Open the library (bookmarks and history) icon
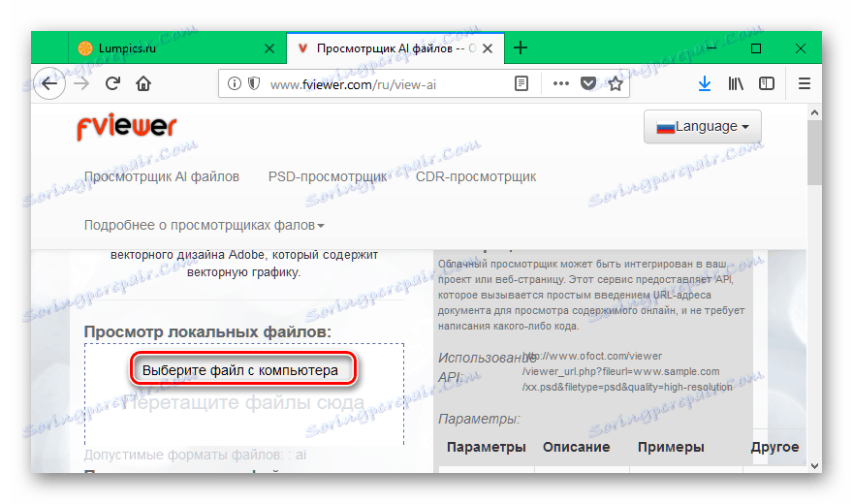Viewport: 853px width, 504px height. 736,83
